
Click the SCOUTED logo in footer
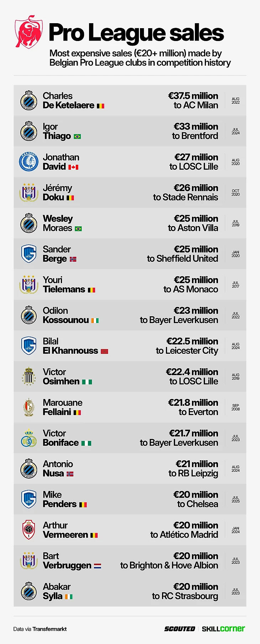180,629
